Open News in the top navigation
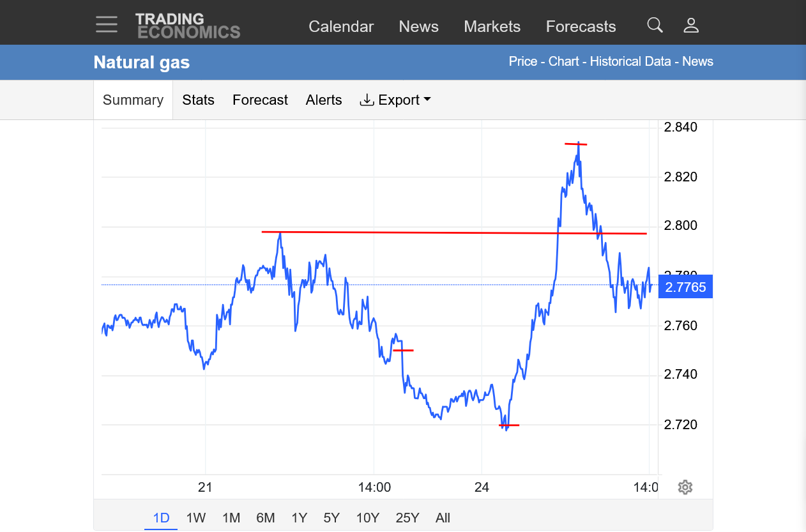The width and height of the screenshot is (806, 532). [418, 26]
